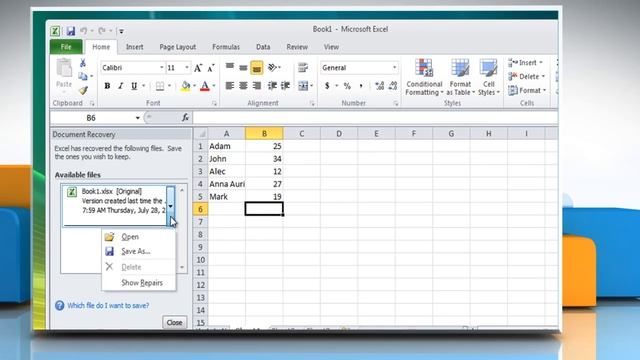Open 'Which file do I want to save?' link
Image resolution: width=640 pixels, height=360 pixels.
(x=108, y=305)
